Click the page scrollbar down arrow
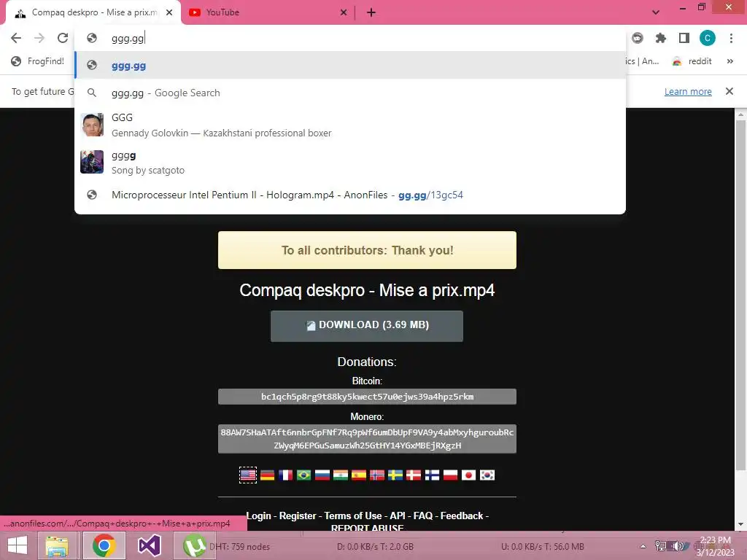The height and width of the screenshot is (560, 747). pyautogui.click(x=741, y=524)
